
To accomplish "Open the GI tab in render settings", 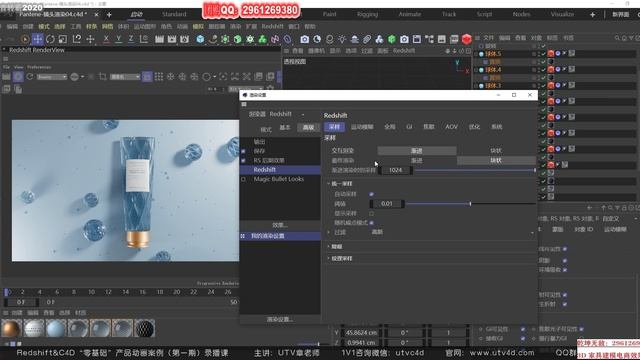I will (x=409, y=127).
